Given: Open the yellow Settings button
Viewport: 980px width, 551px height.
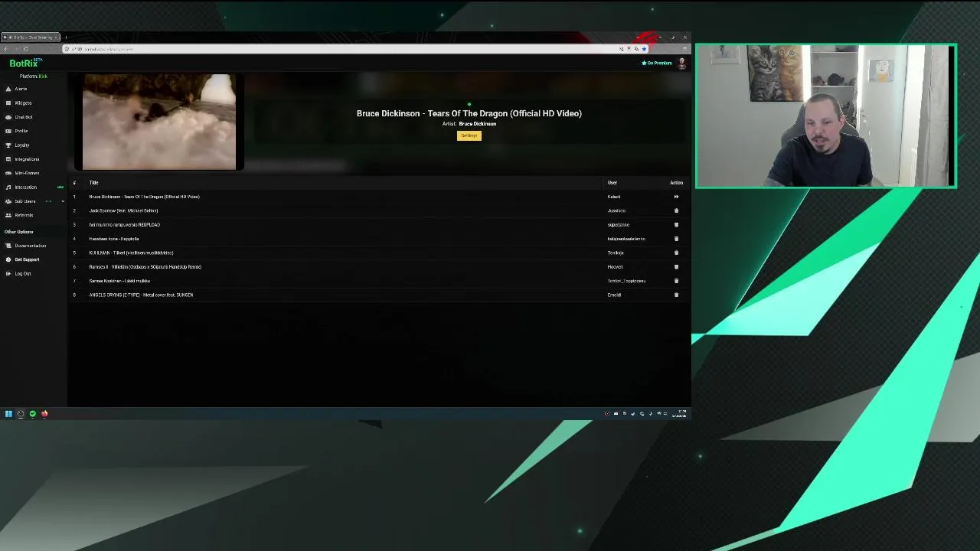Looking at the screenshot, I should coord(469,135).
